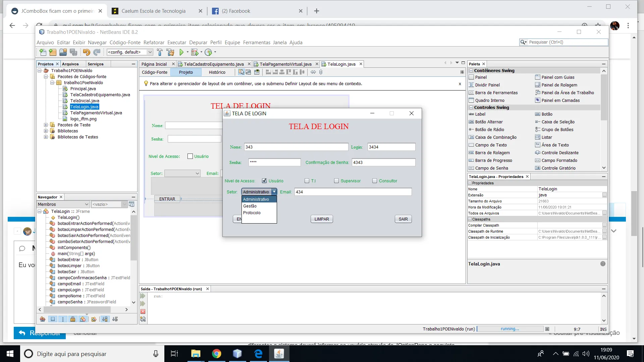Open the Refatorar menu
This screenshot has width=644, height=362.
(154, 43)
